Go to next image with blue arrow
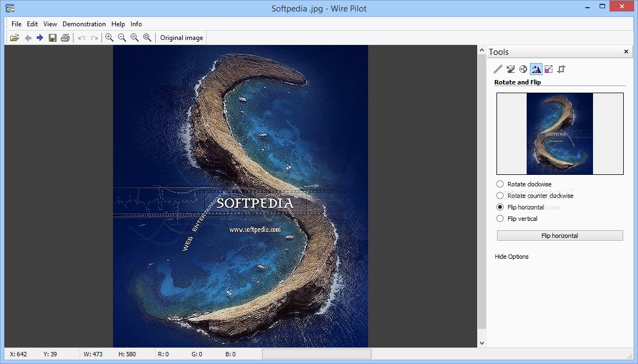 (40, 38)
